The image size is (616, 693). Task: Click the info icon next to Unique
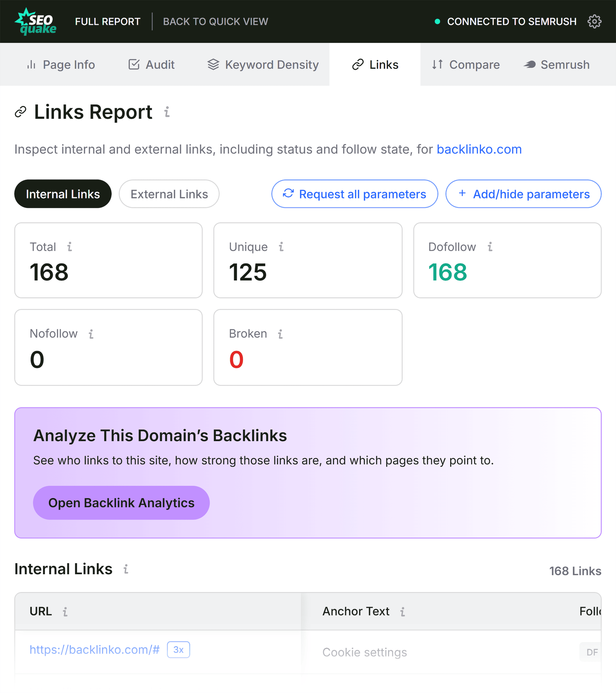tap(281, 246)
